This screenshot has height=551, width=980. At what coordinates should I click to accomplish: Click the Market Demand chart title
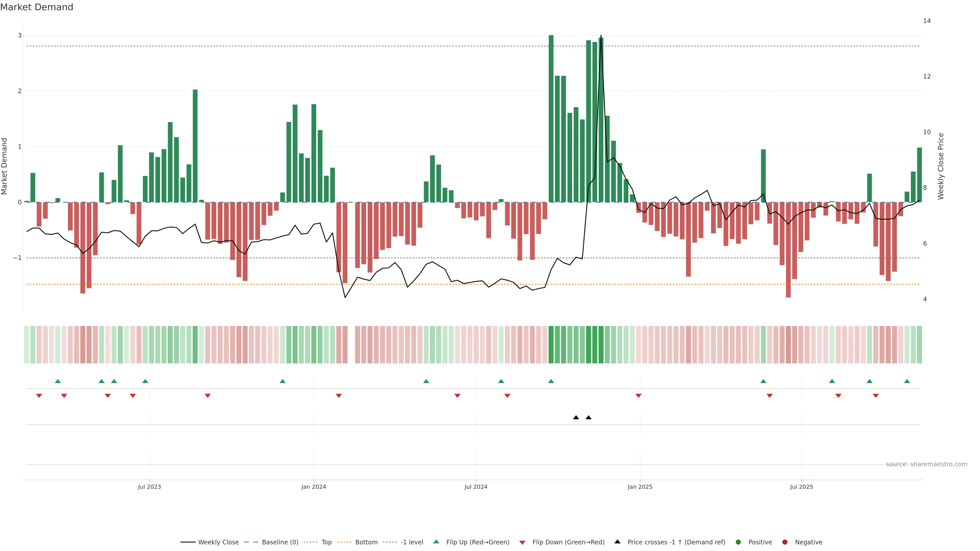tap(36, 7)
